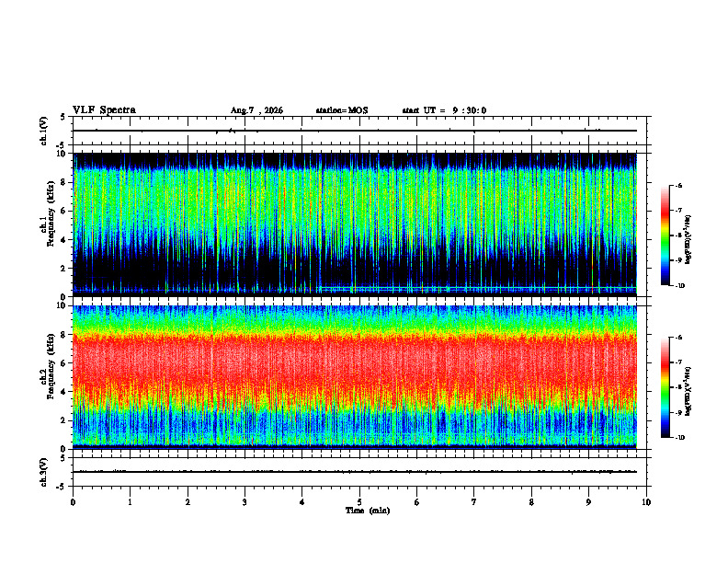This screenshot has height=563, width=728.
Task: Click the horizontal line near 0.7 kHz in ch.1
Action: pos(478,287)
